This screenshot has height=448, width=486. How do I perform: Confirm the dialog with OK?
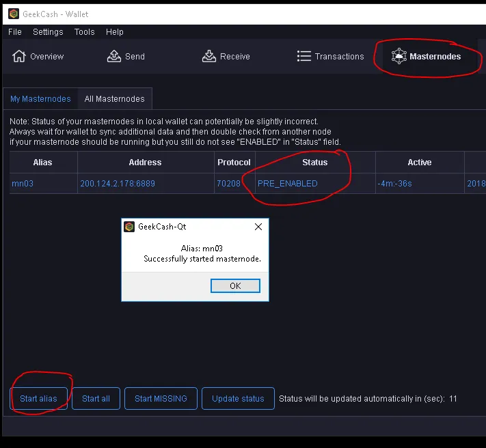[235, 285]
